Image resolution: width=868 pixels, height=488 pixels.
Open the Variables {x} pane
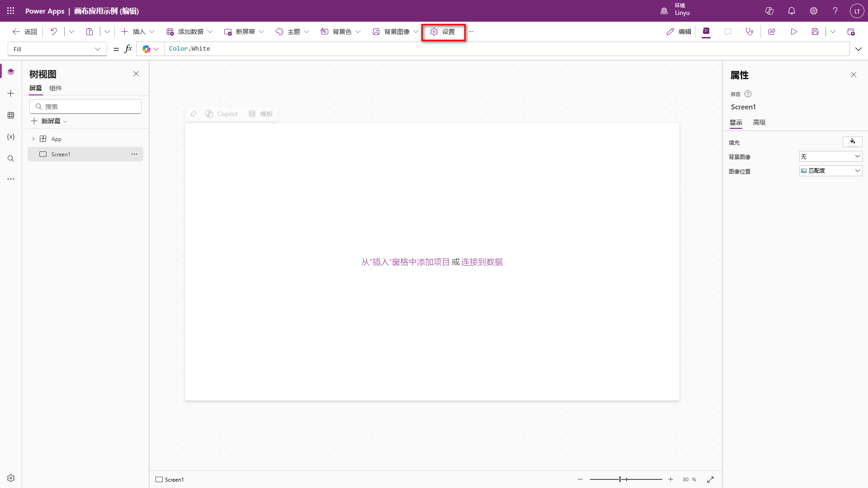click(11, 137)
